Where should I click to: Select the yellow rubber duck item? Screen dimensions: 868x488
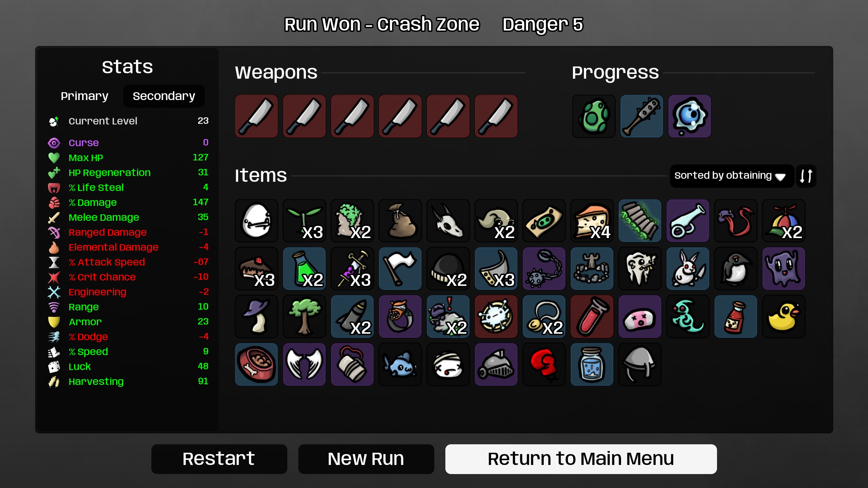click(x=783, y=316)
